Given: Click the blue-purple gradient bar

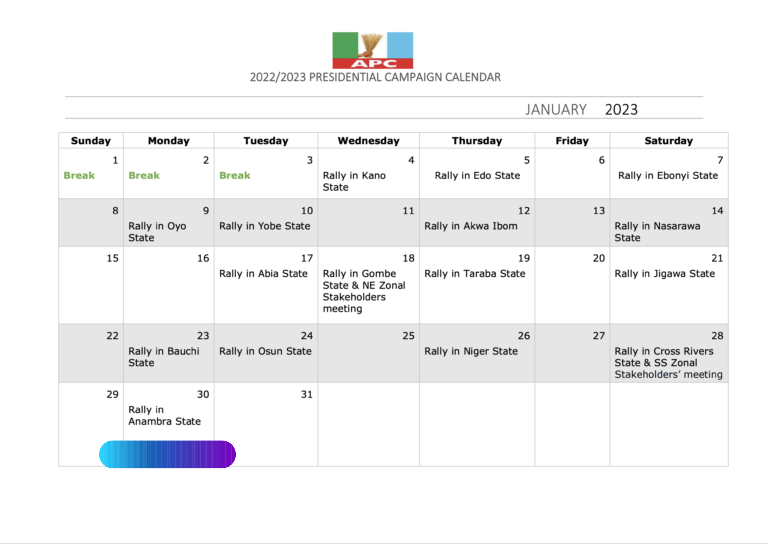Looking at the screenshot, I should (x=167, y=454).
